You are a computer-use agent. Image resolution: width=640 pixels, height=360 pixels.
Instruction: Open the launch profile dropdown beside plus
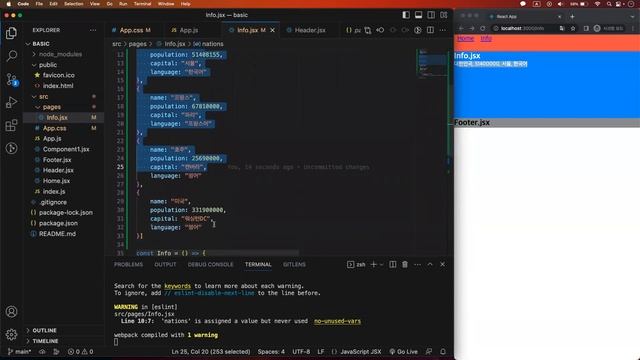coord(382,264)
